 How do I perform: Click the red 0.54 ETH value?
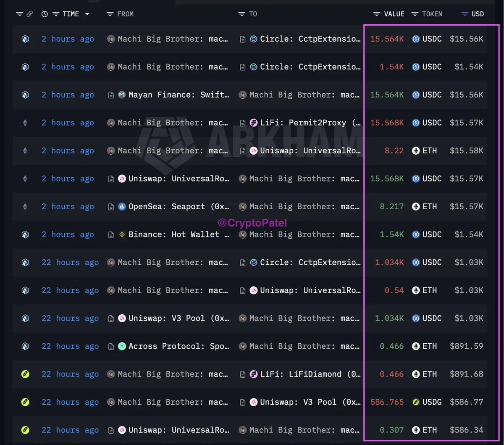pyautogui.click(x=394, y=290)
